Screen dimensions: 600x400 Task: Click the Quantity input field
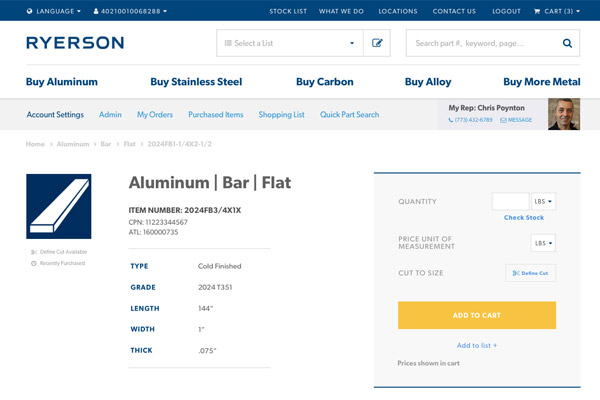point(510,201)
